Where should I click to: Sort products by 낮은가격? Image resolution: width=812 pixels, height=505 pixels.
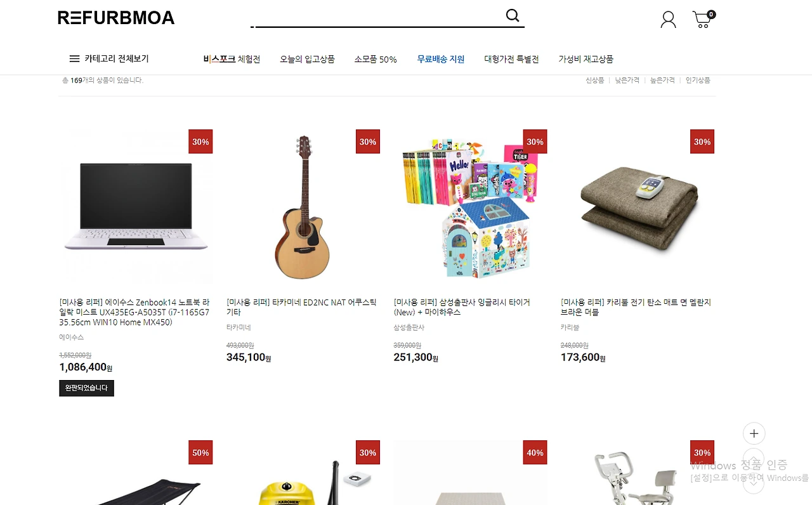[x=627, y=81]
